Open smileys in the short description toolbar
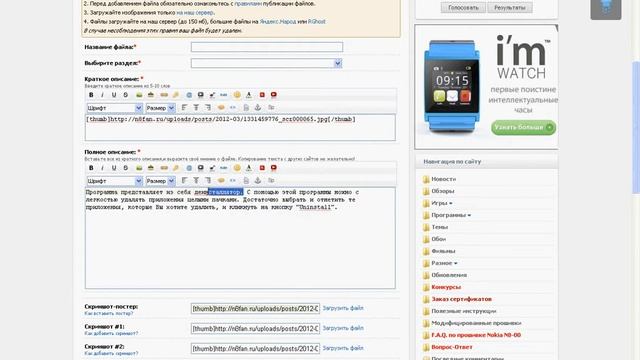 [x=237, y=95]
